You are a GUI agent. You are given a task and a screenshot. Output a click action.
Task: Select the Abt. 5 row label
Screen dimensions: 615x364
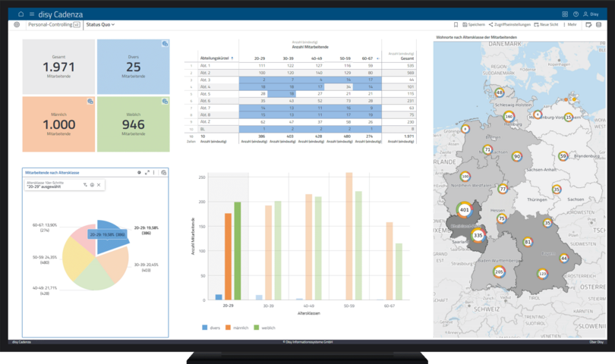pyautogui.click(x=206, y=94)
